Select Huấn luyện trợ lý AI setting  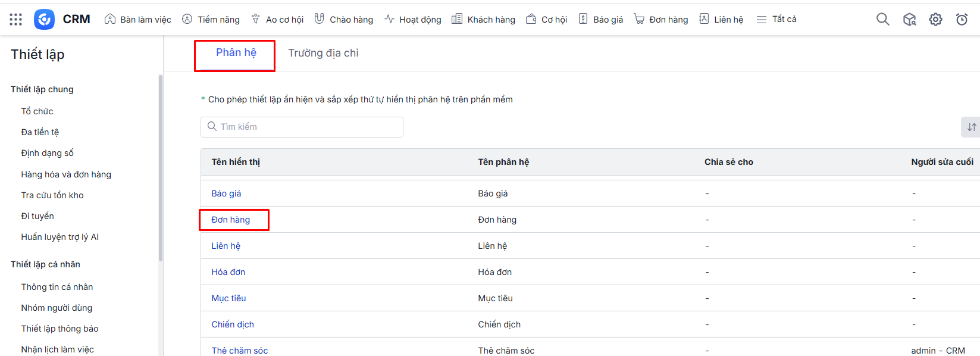(x=60, y=237)
